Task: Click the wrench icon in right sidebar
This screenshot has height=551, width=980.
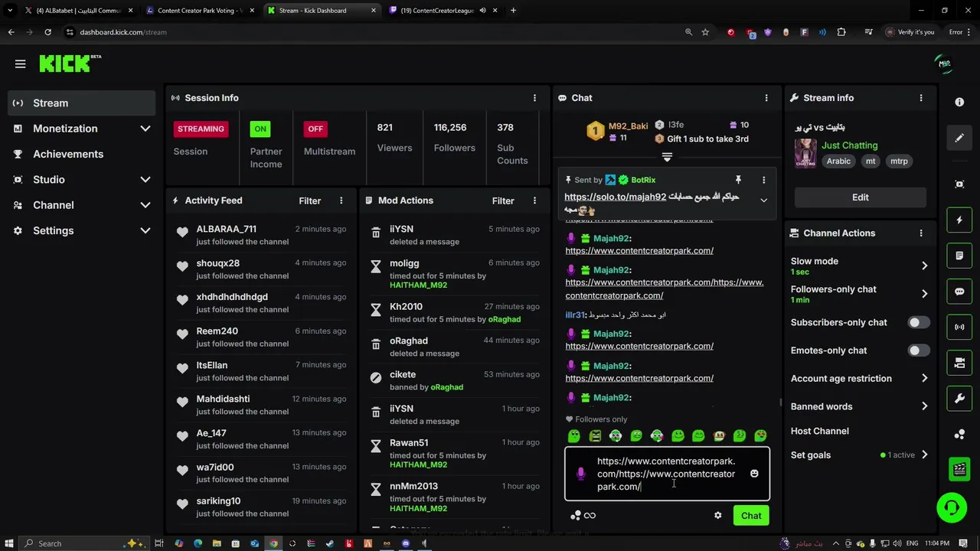Action: tap(959, 399)
